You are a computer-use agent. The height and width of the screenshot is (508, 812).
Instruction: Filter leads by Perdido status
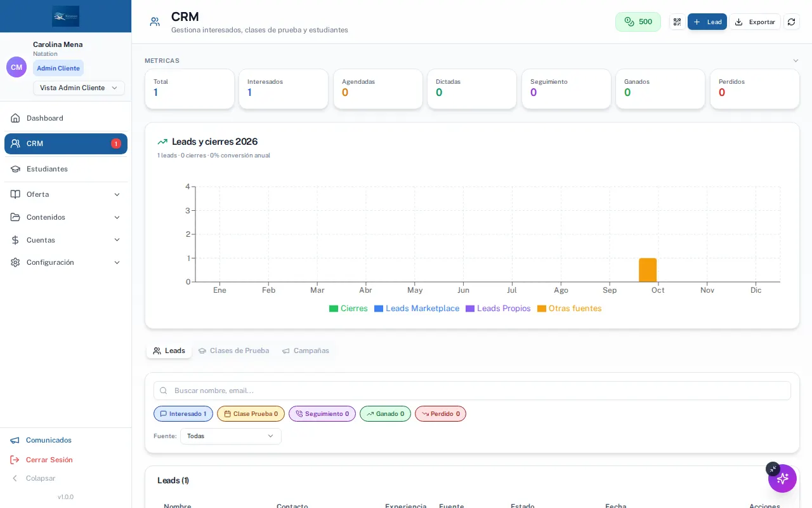pos(440,414)
